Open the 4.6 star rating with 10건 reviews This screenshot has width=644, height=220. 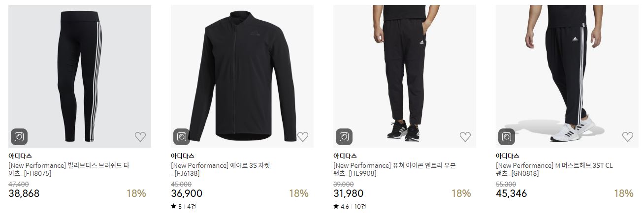coord(350,207)
